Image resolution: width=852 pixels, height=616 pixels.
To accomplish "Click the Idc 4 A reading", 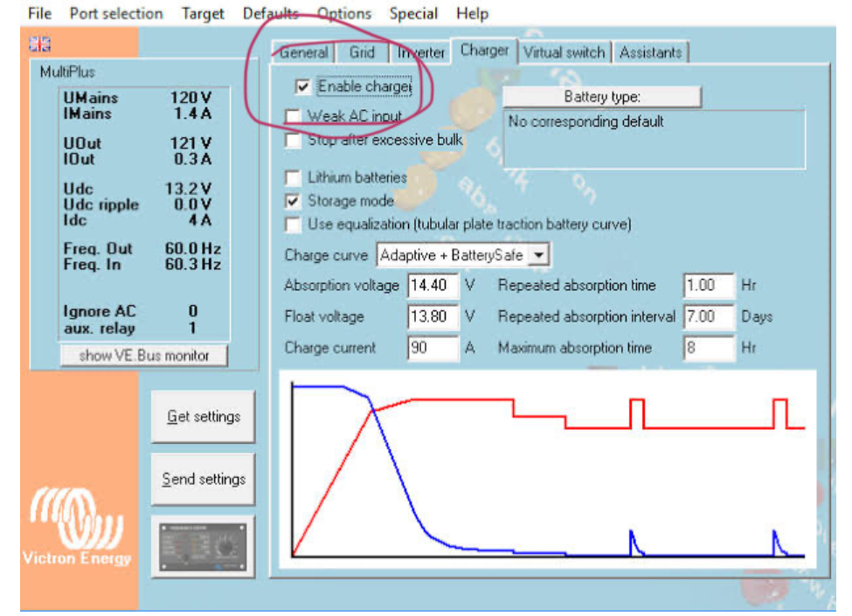I will pyautogui.click(x=138, y=220).
